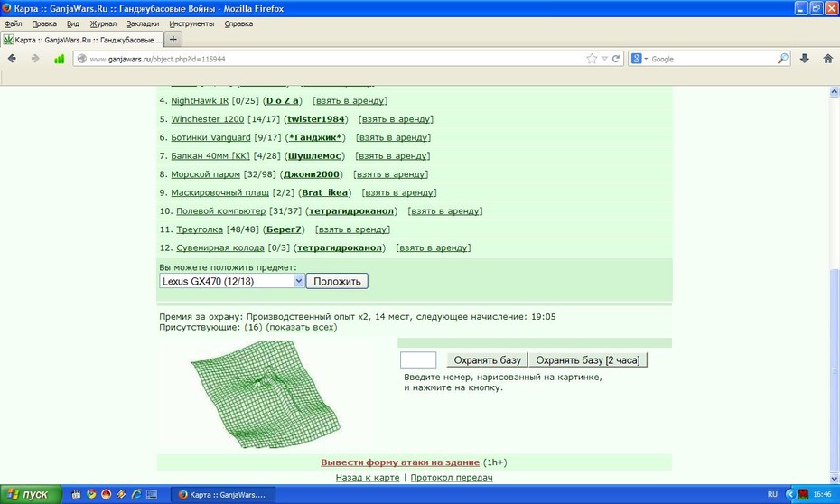Open the Полевой компьютер item link
Image resolution: width=840 pixels, height=504 pixels.
tap(220, 211)
